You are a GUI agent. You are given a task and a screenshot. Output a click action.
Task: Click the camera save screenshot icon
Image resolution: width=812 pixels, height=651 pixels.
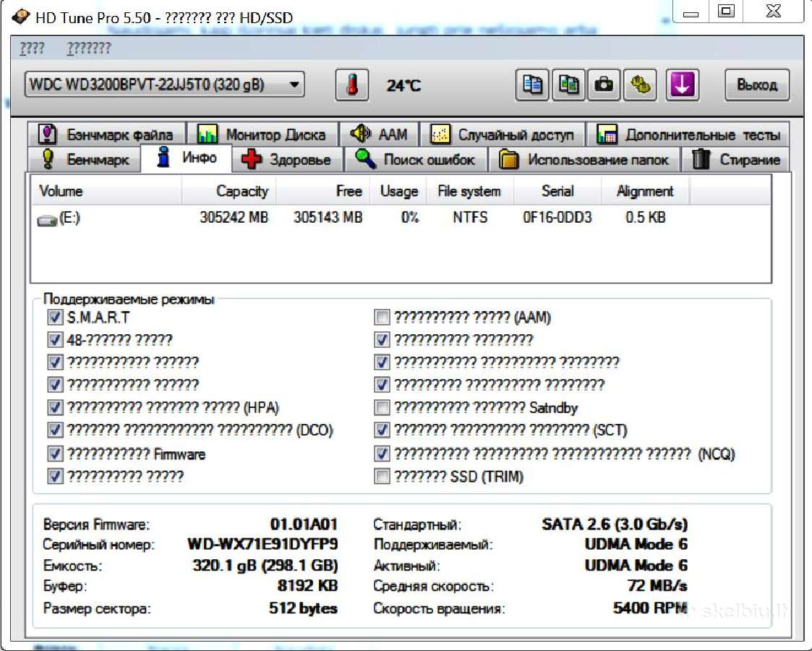coord(604,85)
